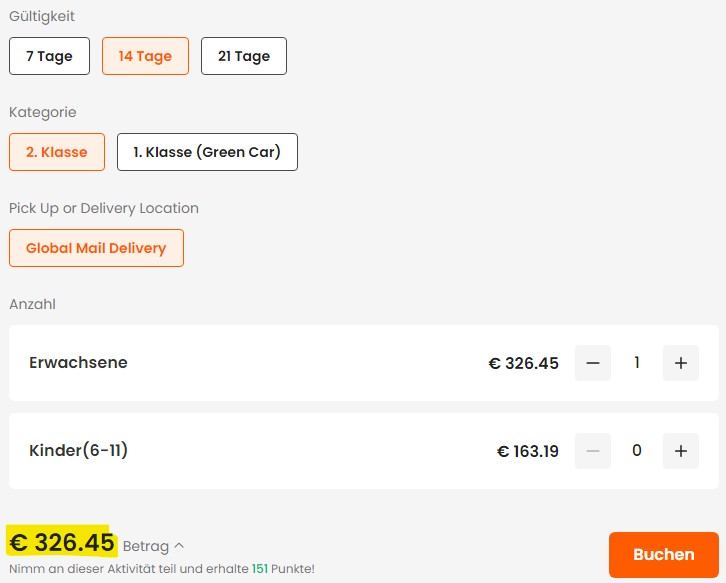Click the 151 Punkte reward text
Screen dimensions: 726x583
point(283,569)
